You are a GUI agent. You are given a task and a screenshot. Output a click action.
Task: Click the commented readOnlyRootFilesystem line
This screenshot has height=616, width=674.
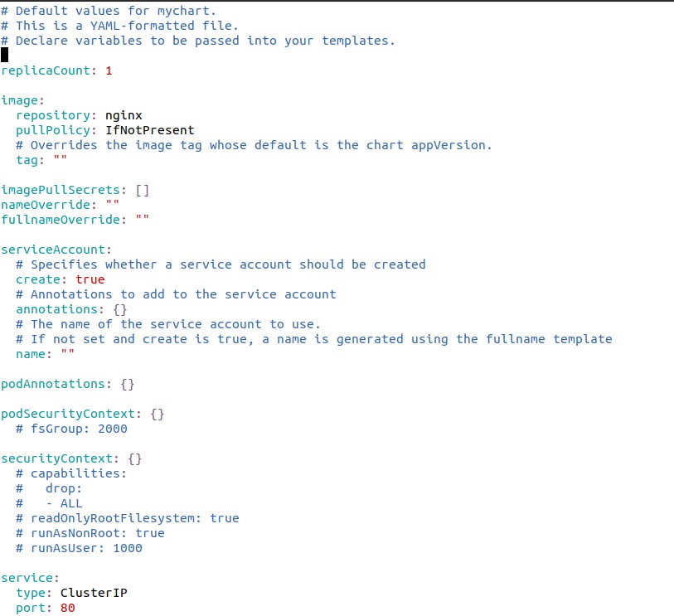[x=127, y=518]
